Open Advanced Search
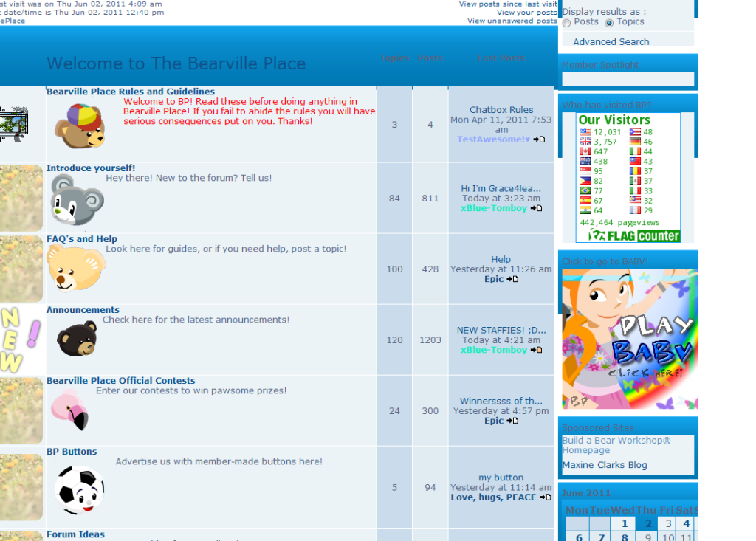Viewport: 756px width, 541px height. pyautogui.click(x=611, y=42)
